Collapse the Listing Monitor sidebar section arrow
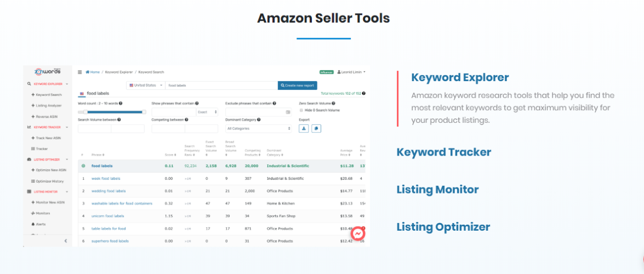This screenshot has height=274, width=644. point(67,191)
